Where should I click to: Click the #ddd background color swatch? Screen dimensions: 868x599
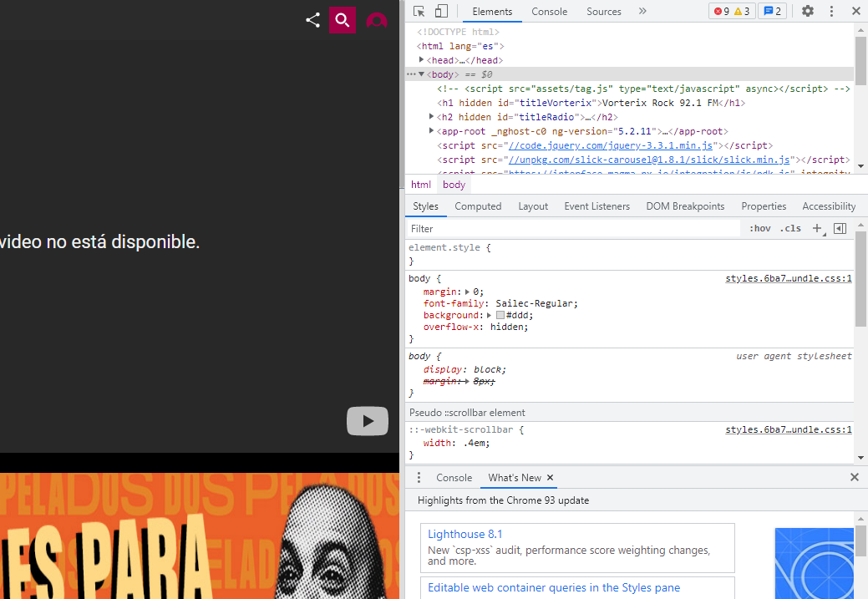click(x=500, y=315)
